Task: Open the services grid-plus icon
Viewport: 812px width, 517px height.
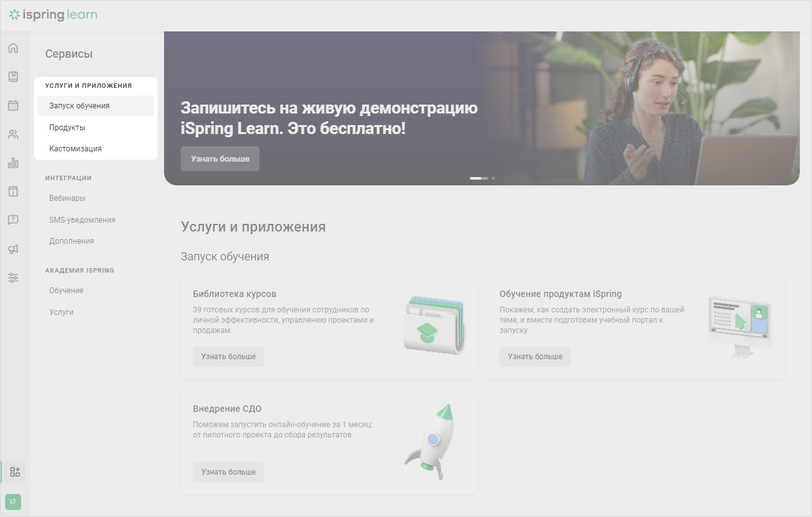Action: tap(15, 472)
